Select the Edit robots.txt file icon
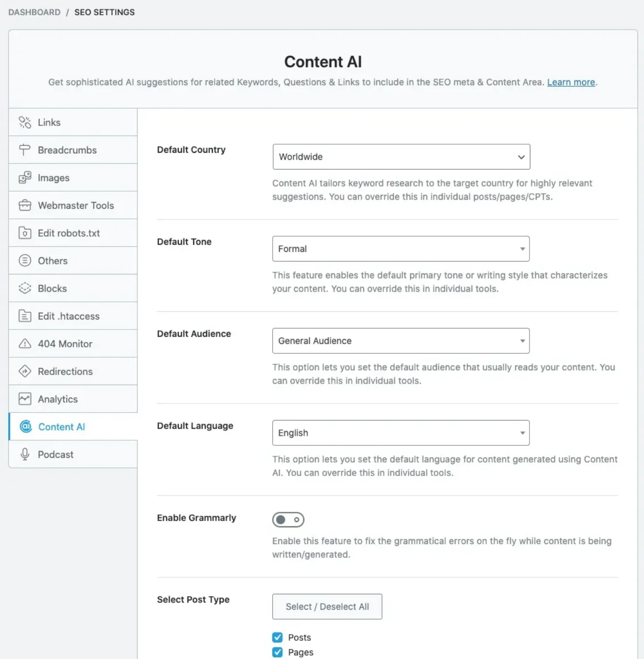The width and height of the screenshot is (644, 659). (25, 233)
